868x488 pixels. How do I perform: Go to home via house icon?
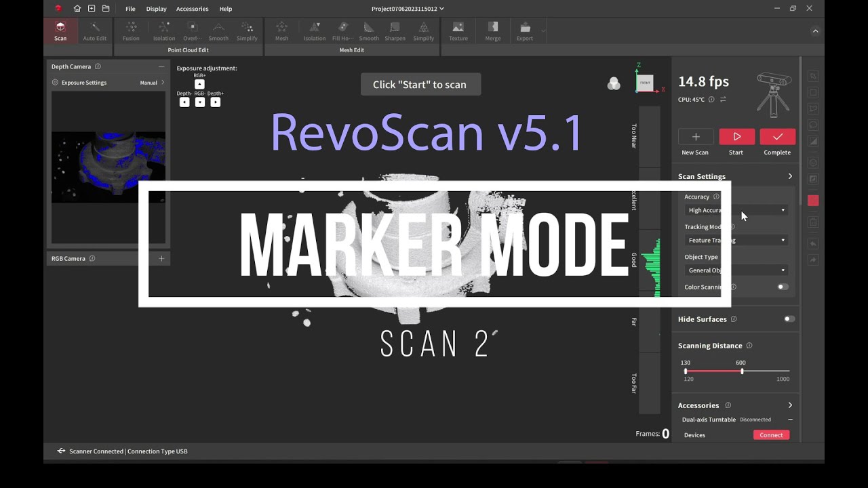[x=77, y=9]
